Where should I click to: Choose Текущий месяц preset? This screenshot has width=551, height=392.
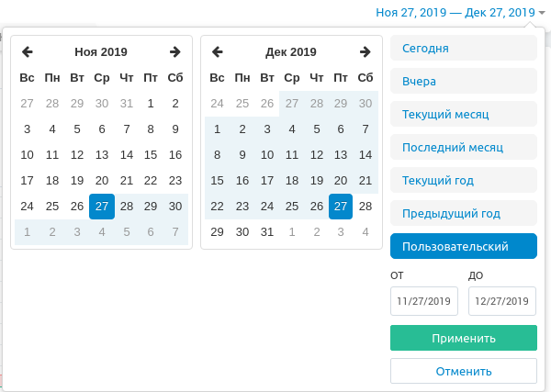point(463,115)
